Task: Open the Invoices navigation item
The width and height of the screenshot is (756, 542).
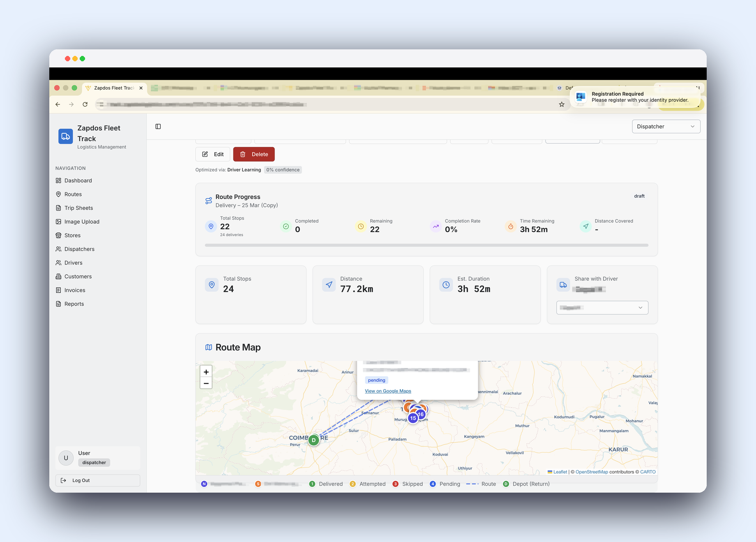Action: [75, 290]
